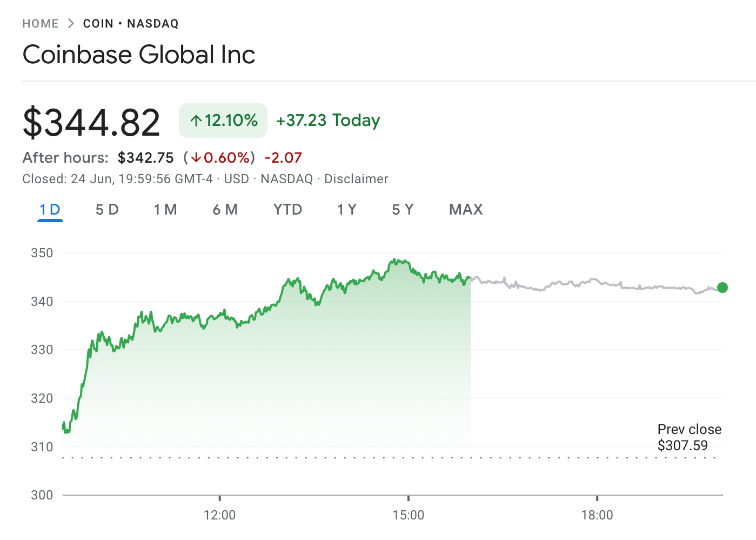Click the green dot at the chart line's end

[x=722, y=288]
